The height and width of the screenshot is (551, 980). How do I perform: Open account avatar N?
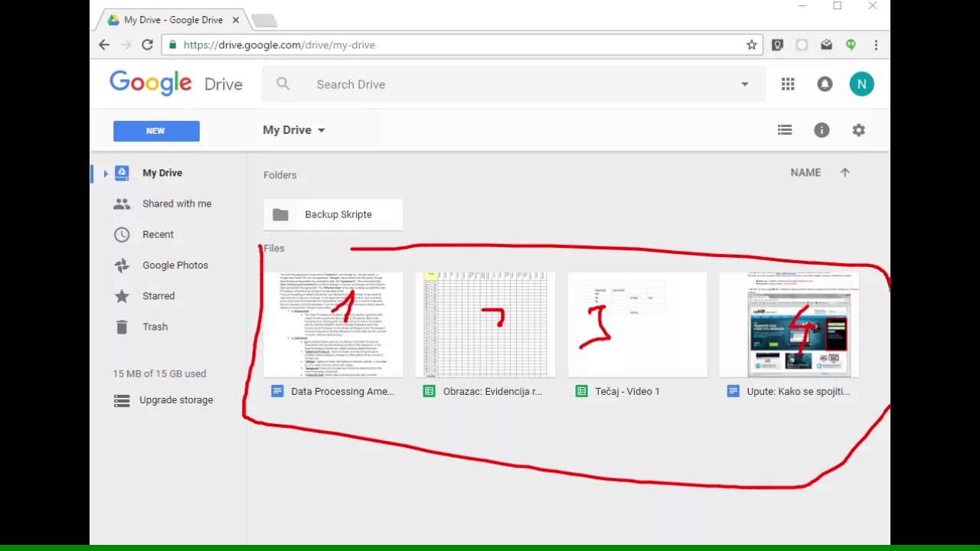861,84
